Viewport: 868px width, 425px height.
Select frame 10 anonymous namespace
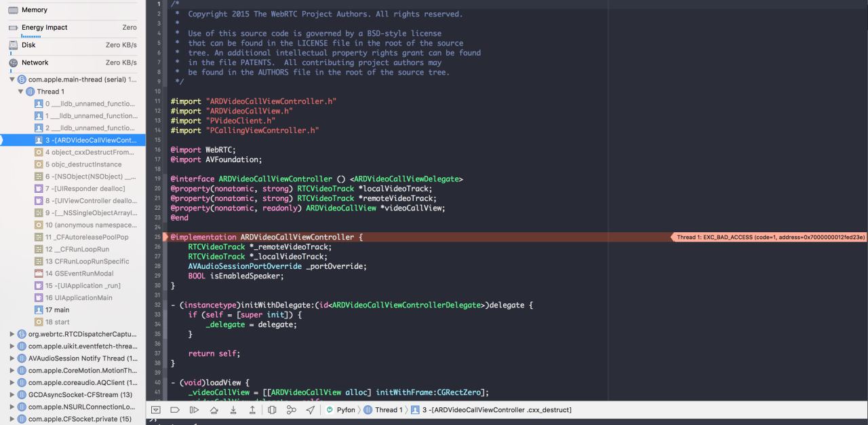[x=73, y=225]
